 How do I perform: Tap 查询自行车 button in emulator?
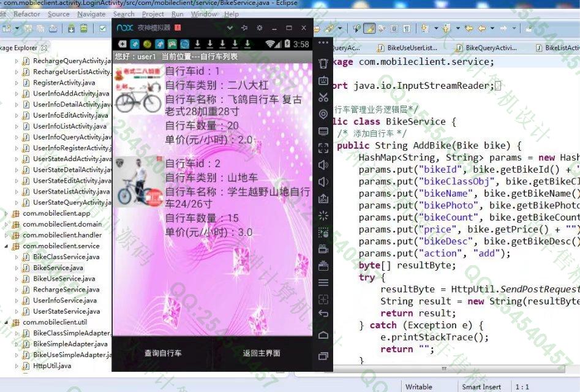pos(163,353)
